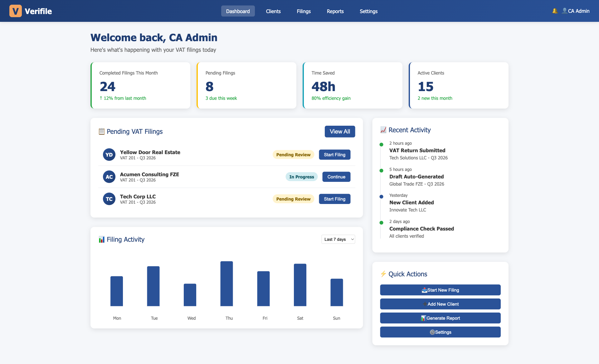Click the Verifile brand name
Viewport: 599px width, 364px height.
click(38, 11)
